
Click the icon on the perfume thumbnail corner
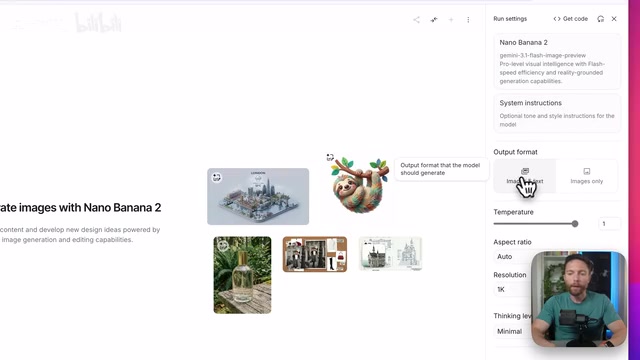pos(223,246)
